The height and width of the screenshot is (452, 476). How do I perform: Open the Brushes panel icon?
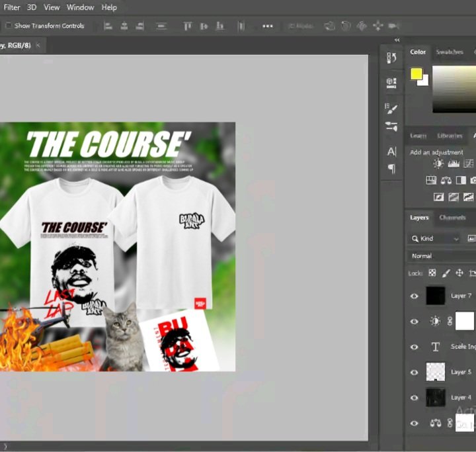391,126
